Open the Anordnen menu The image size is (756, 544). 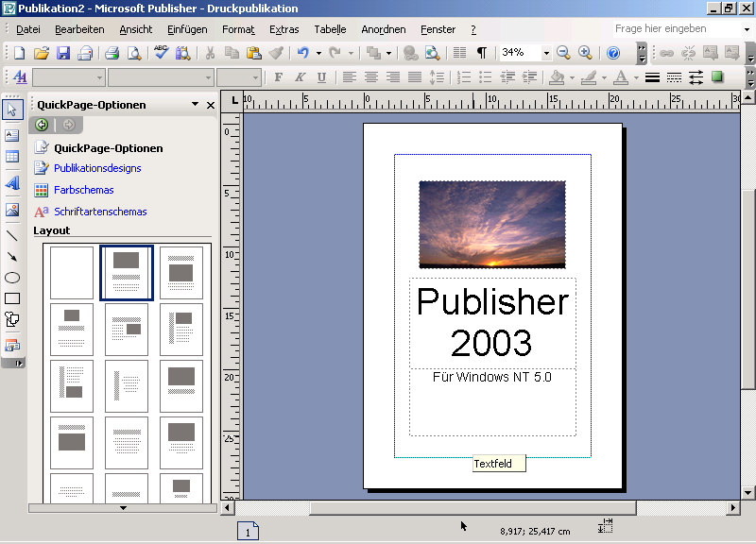(x=383, y=29)
